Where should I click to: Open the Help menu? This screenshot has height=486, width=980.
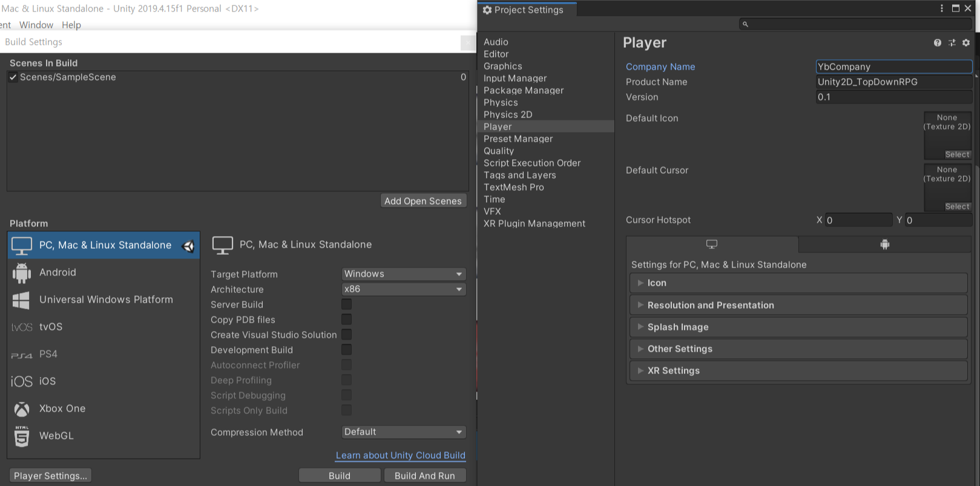[x=71, y=25]
